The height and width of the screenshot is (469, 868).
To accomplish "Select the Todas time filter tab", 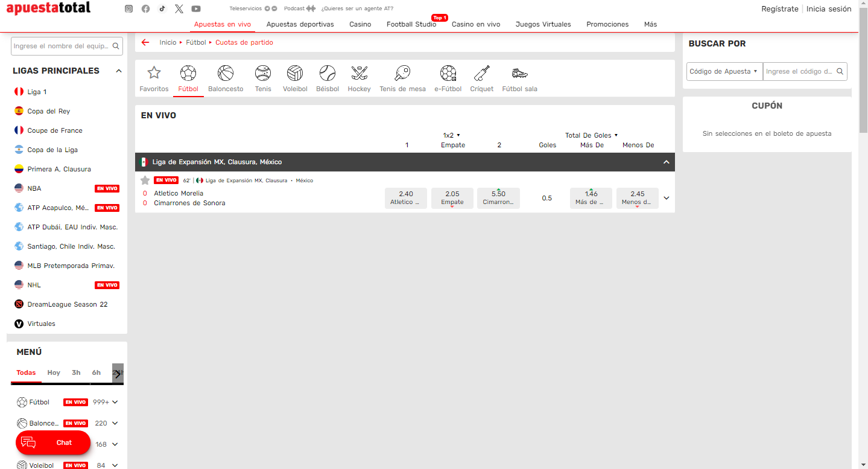I will [x=26, y=372].
